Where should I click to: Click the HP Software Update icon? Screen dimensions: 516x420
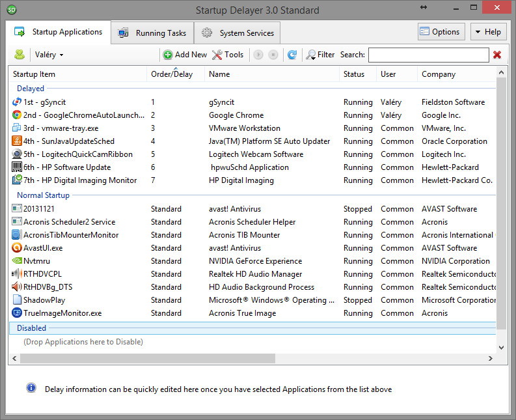click(x=17, y=167)
